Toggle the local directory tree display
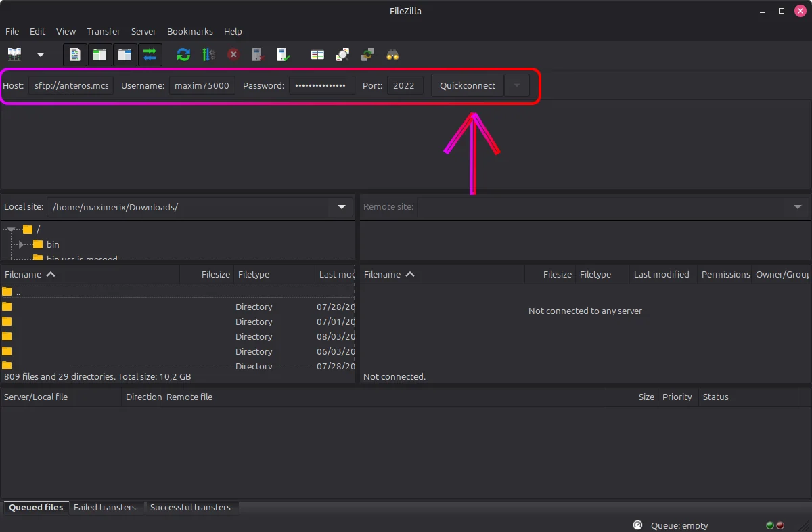Viewport: 812px width, 532px height. tap(99, 54)
